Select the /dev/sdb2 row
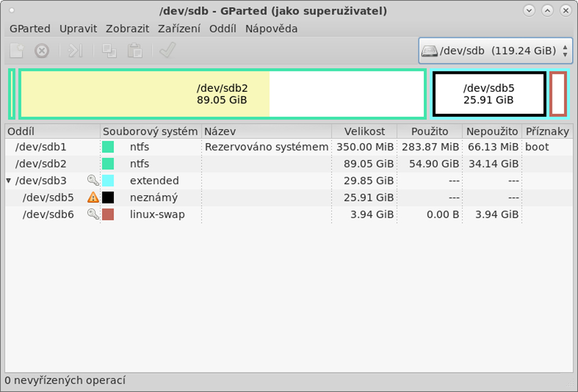The height and width of the screenshot is (392, 578). 289,164
